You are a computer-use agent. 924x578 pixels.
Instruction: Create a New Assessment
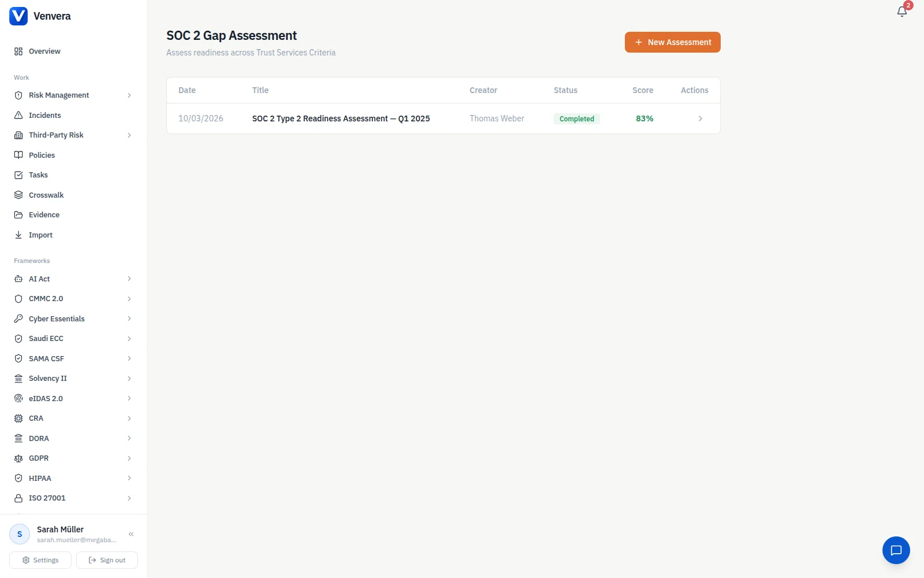point(673,42)
